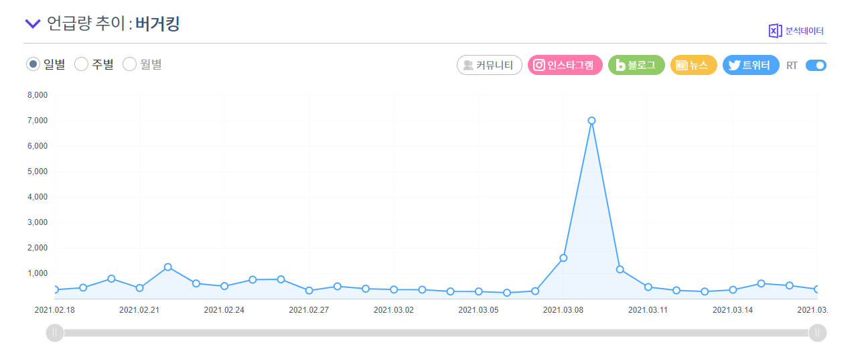Image resolution: width=868 pixels, height=355 pixels.
Task: Click the 2021.02.27 x-axis date label
Action: coord(309,310)
